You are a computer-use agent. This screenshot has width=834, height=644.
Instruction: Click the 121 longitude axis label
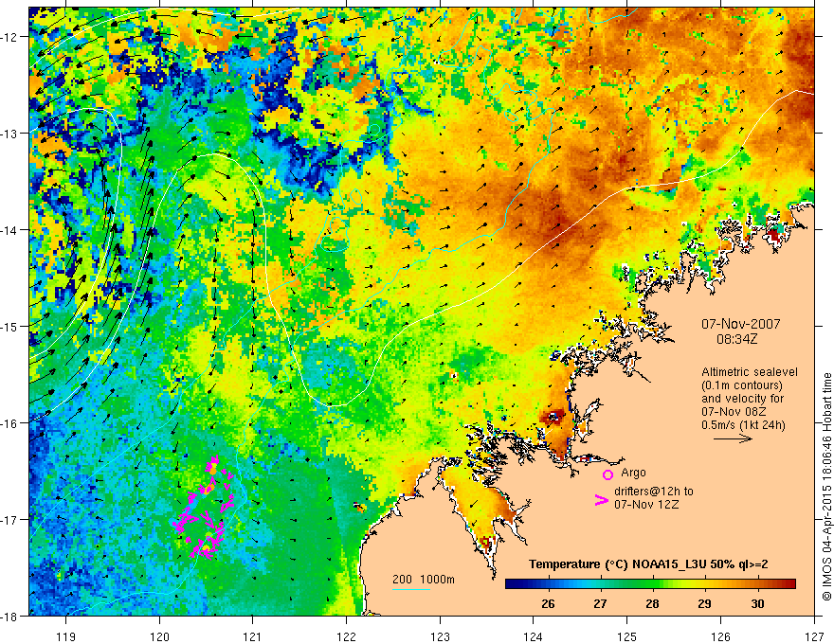click(253, 636)
